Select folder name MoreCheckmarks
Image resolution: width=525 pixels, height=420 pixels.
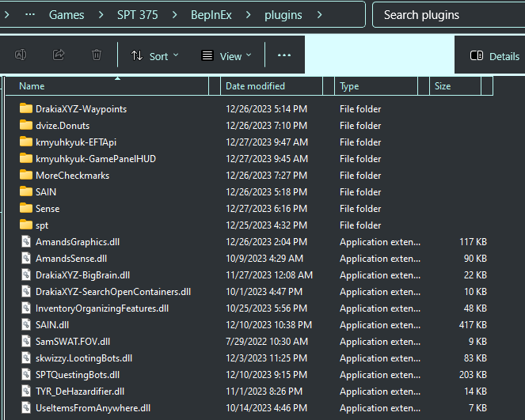coord(72,176)
